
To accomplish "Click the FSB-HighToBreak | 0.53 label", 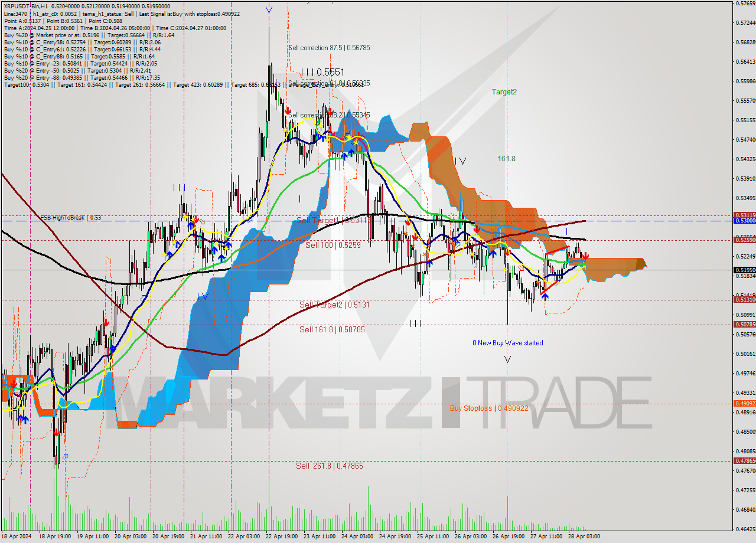I will tap(70, 218).
